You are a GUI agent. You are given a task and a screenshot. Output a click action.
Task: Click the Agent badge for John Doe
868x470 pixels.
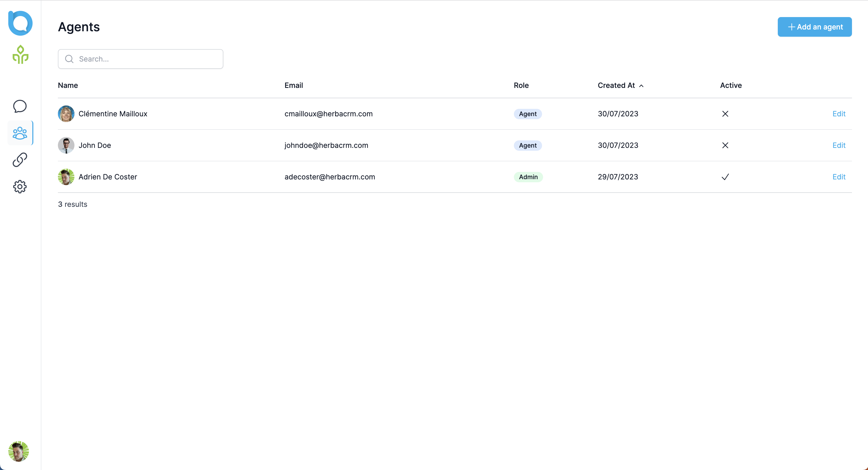click(528, 145)
